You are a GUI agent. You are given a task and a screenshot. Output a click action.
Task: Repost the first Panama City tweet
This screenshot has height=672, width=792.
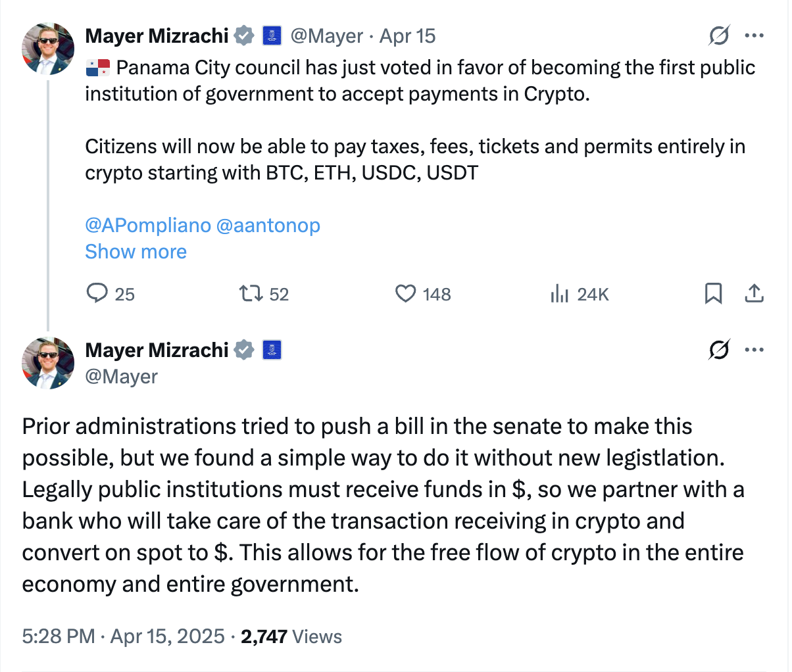(251, 293)
